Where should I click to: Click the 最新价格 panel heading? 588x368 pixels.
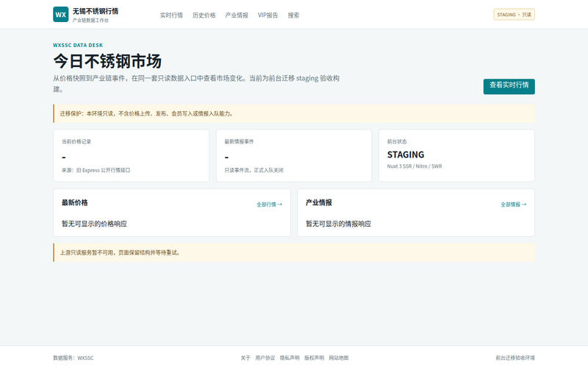[75, 203]
